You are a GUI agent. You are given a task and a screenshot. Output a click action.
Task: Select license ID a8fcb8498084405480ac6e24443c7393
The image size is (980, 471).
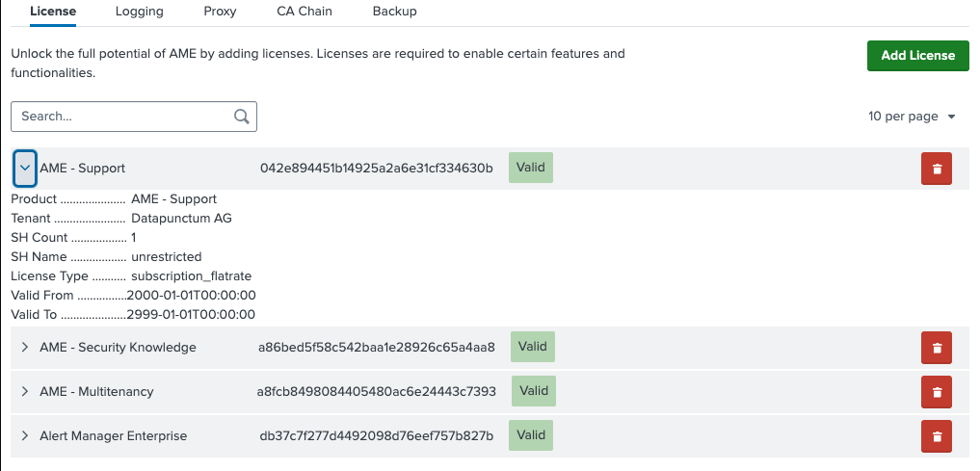coord(376,392)
